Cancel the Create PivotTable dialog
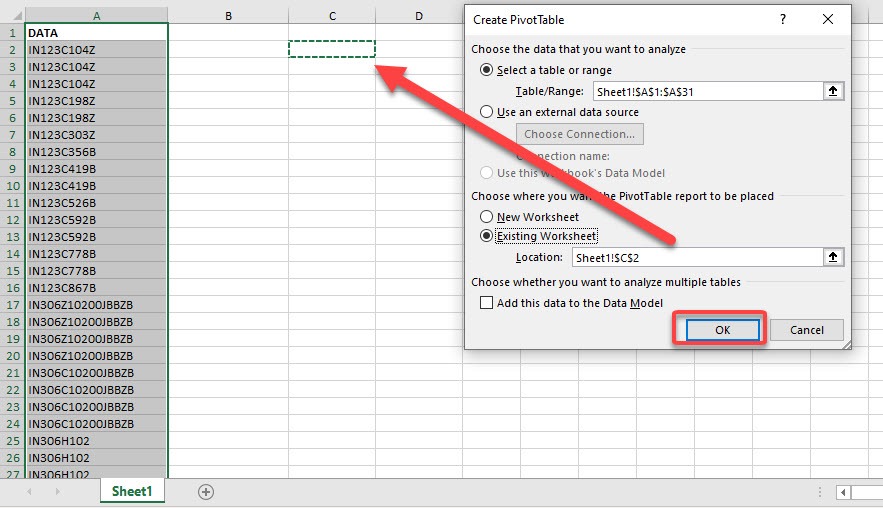This screenshot has height=508, width=883. tap(806, 330)
